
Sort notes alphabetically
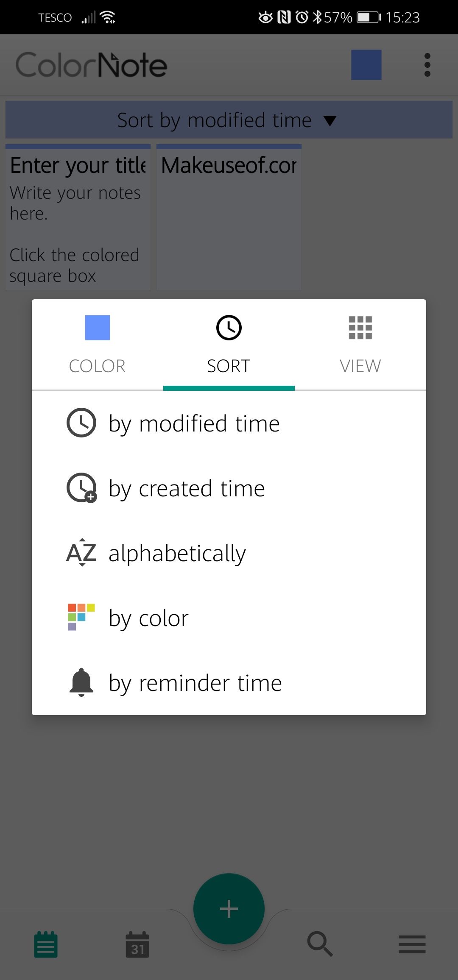[x=177, y=553]
